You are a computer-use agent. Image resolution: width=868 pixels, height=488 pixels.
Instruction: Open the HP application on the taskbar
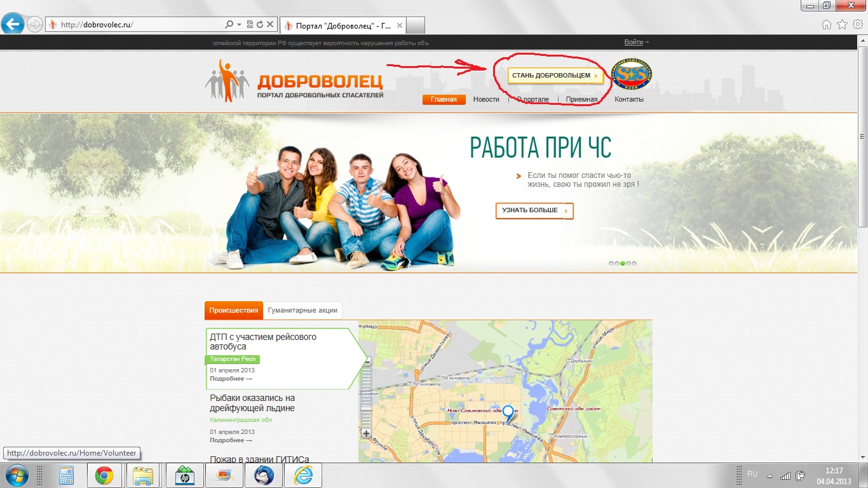(184, 475)
